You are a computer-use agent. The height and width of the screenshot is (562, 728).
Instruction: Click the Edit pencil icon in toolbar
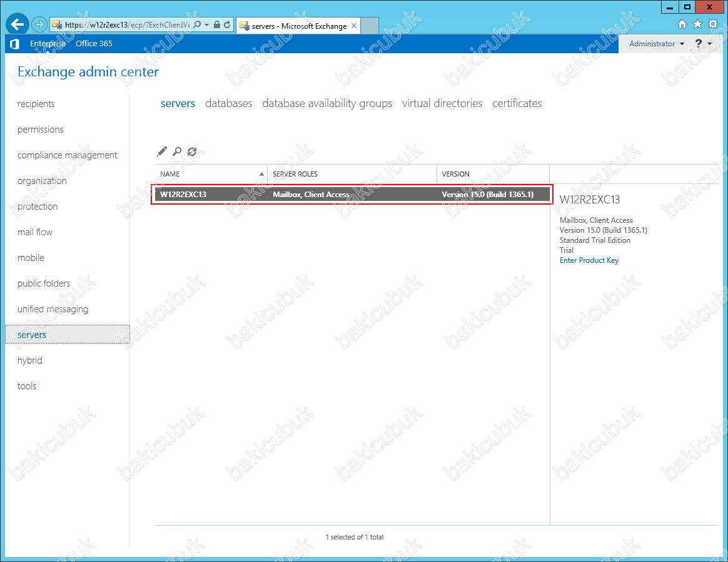click(161, 151)
